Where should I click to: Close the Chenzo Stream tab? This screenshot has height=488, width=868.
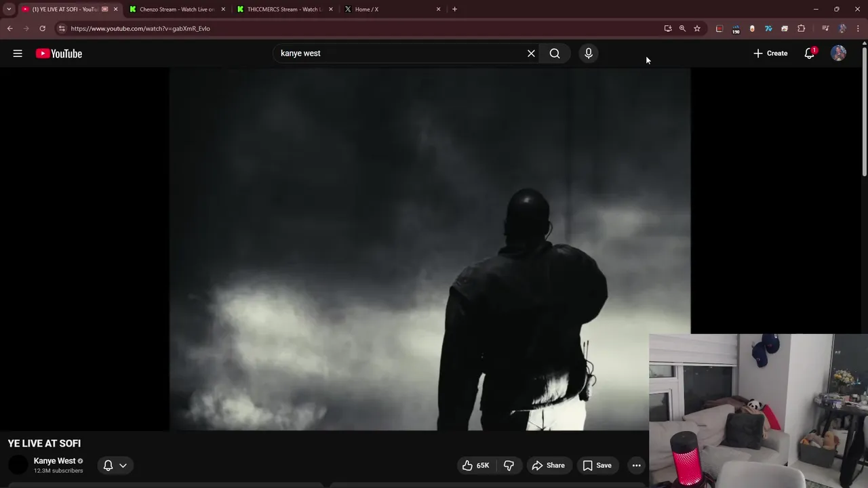[x=223, y=9]
